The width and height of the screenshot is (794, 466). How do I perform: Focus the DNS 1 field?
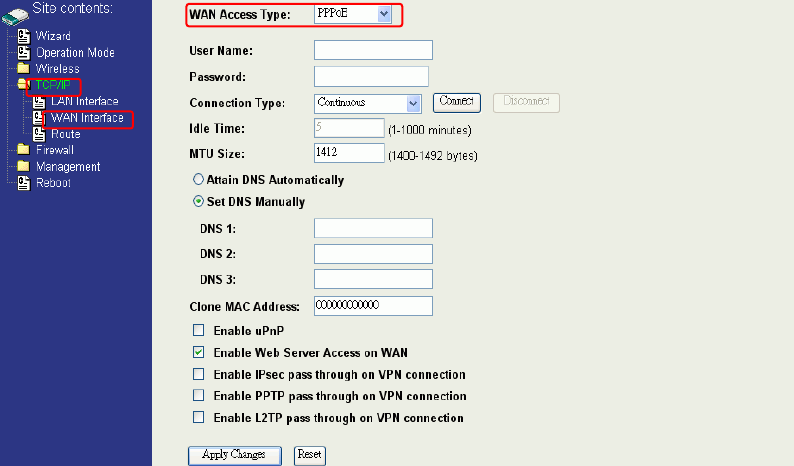click(x=373, y=228)
